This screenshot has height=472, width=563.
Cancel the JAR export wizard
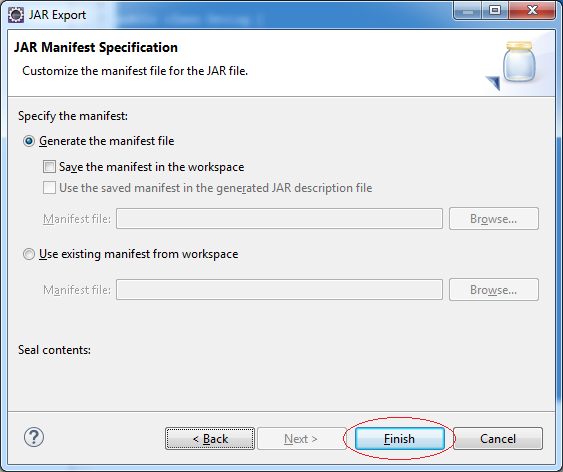(498, 439)
